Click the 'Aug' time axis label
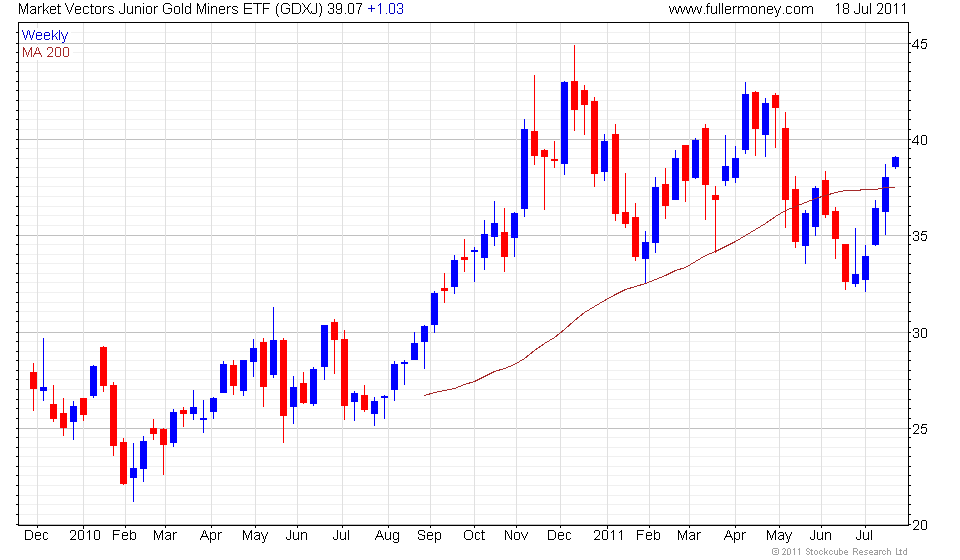Viewport: 960px width, 560px height. pos(387,536)
